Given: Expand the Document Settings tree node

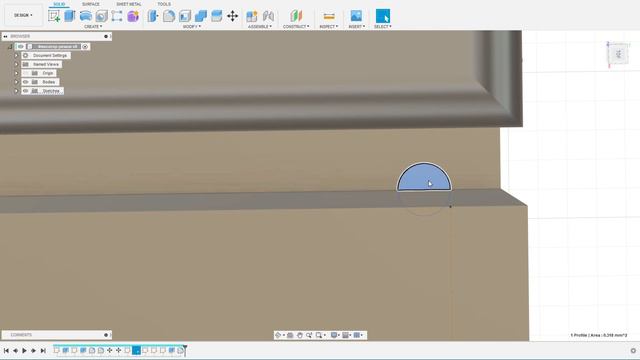Looking at the screenshot, I should click(16, 56).
